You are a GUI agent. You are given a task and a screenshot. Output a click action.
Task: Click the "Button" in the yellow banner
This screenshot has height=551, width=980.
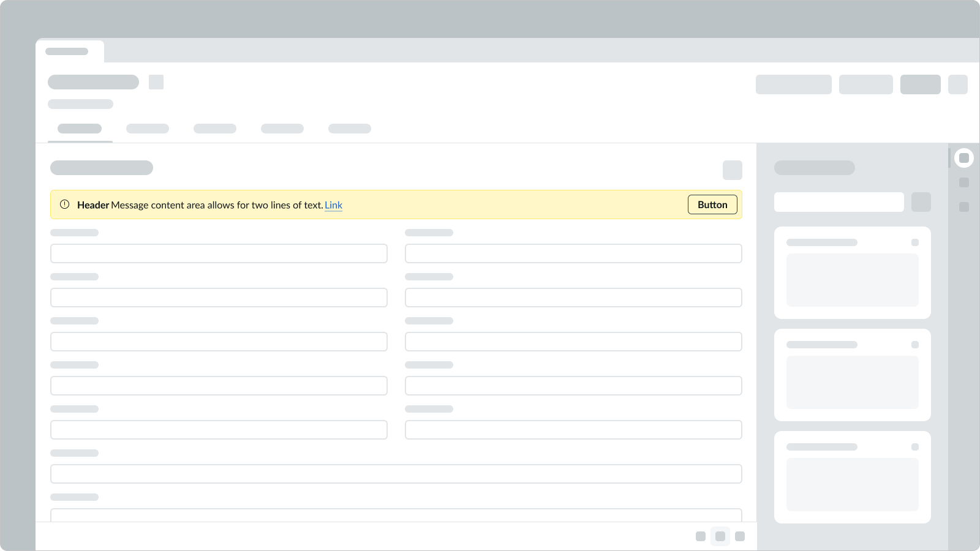(712, 204)
